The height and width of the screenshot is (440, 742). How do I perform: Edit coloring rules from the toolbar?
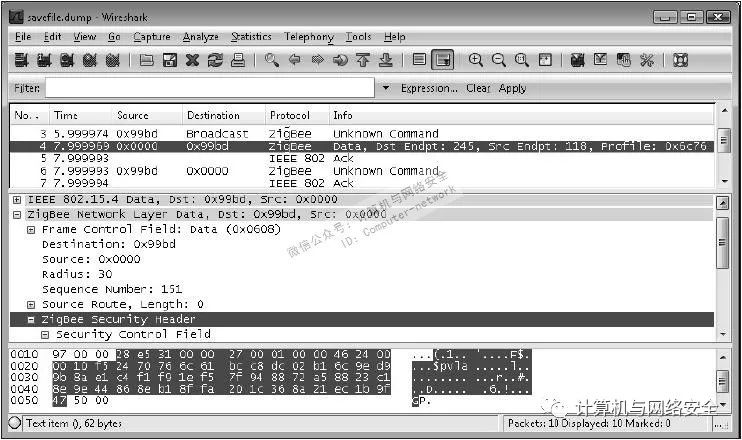click(x=623, y=60)
